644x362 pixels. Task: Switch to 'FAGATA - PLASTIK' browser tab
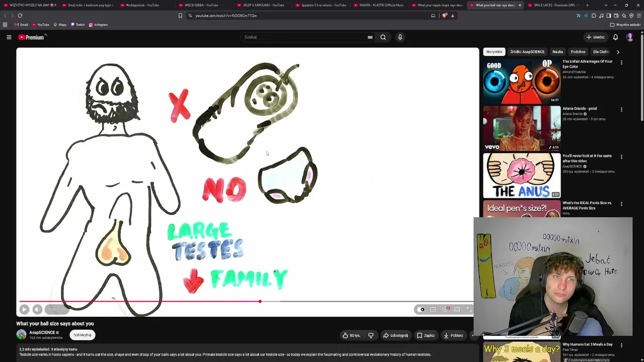point(381,5)
